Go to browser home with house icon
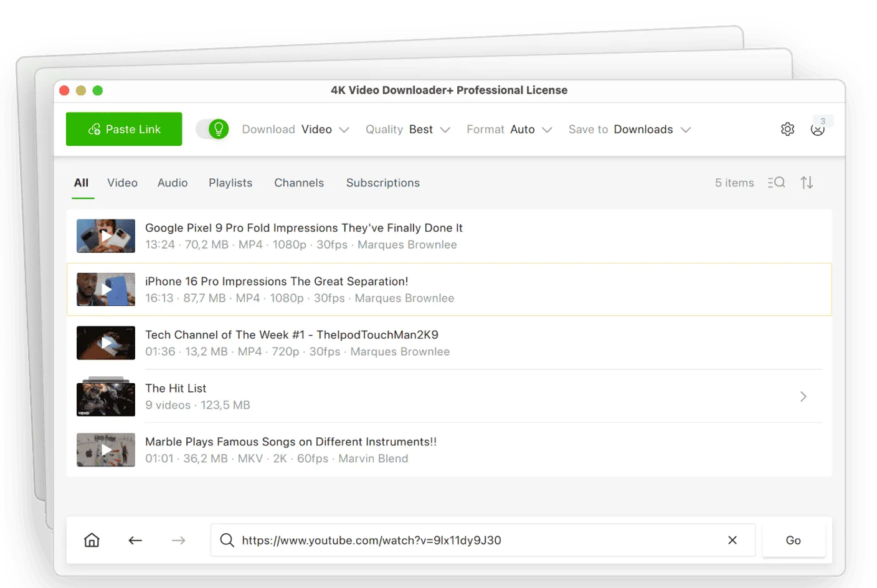The height and width of the screenshot is (588, 877). 92,540
